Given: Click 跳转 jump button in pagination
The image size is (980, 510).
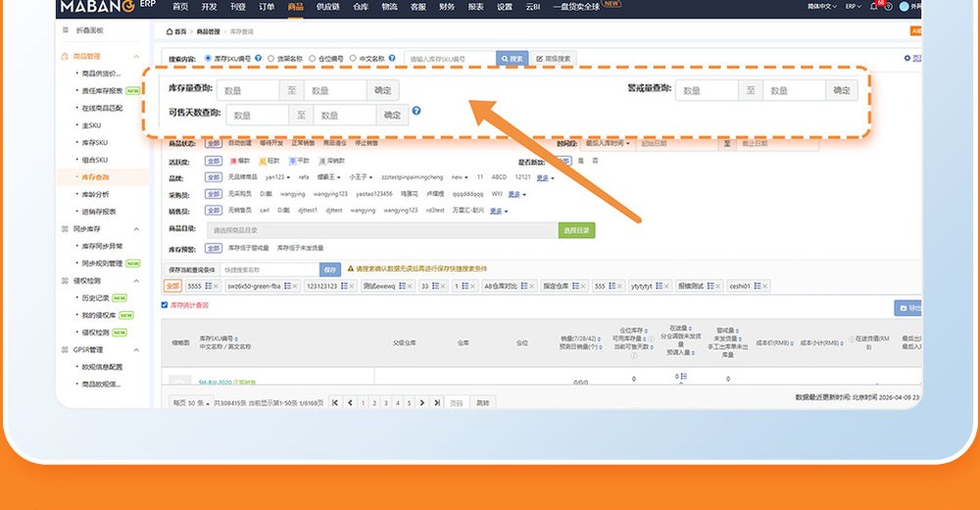Looking at the screenshot, I should [483, 403].
